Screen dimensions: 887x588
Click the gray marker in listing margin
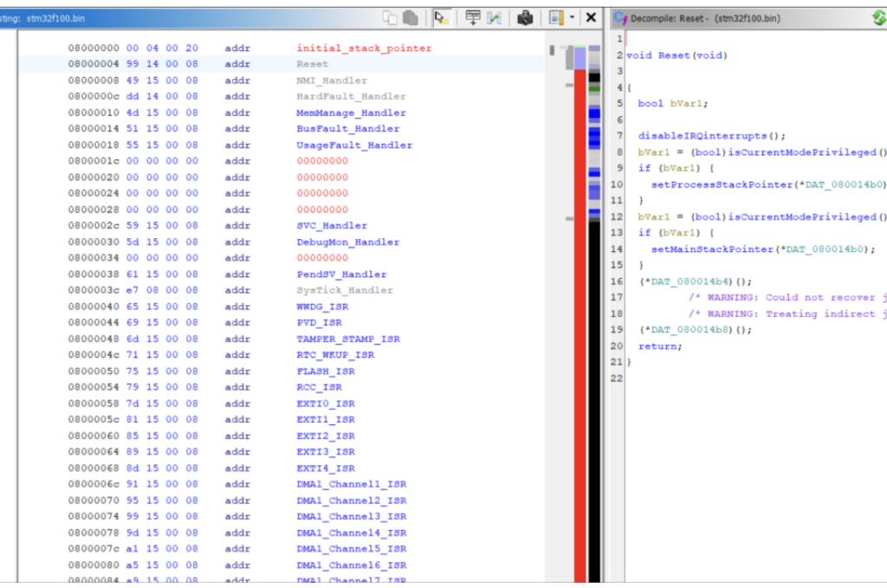tap(552, 50)
